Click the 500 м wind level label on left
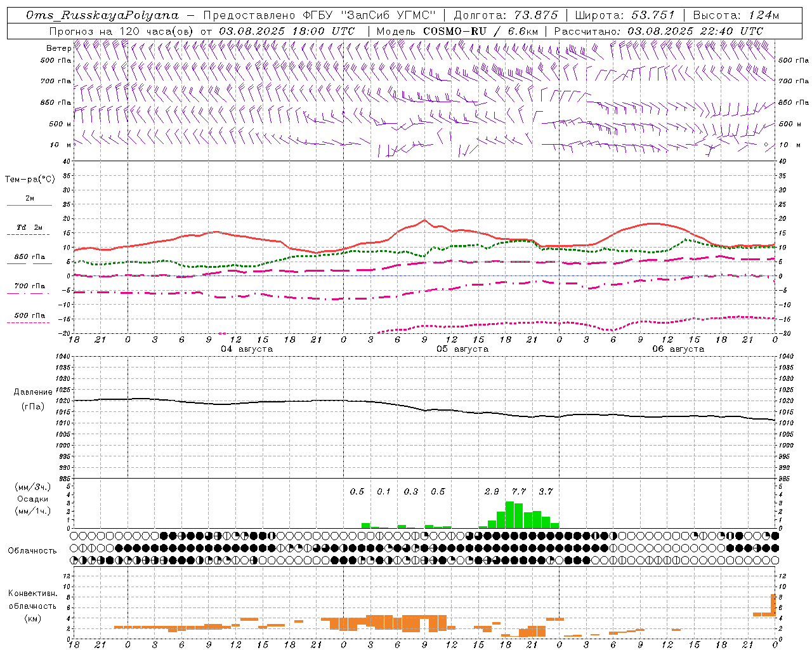 (x=60, y=124)
